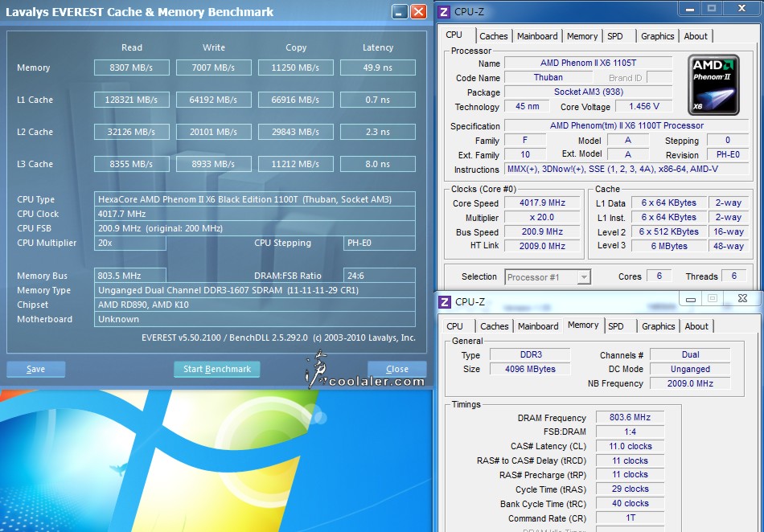
Task: Show Graphics tab in CPU-Z processor window
Action: [657, 36]
